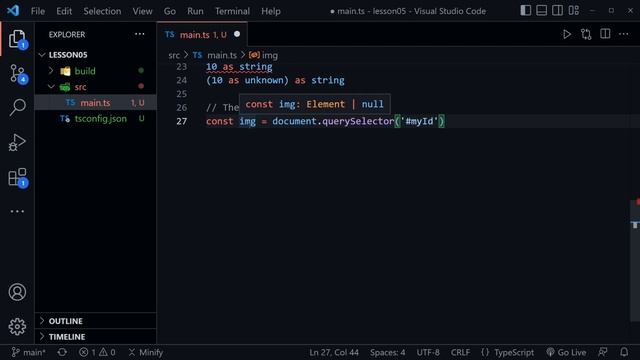Open the File menu

(38, 11)
